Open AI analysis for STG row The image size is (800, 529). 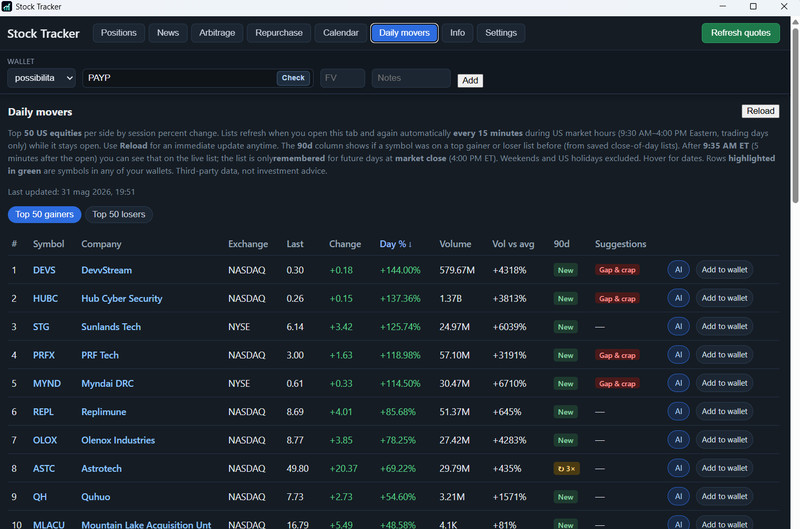click(678, 326)
